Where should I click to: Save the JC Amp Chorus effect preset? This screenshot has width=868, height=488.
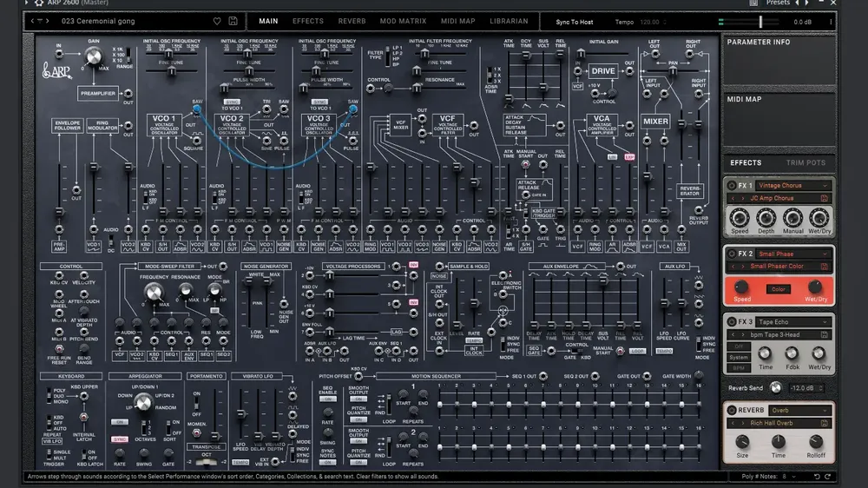(825, 198)
